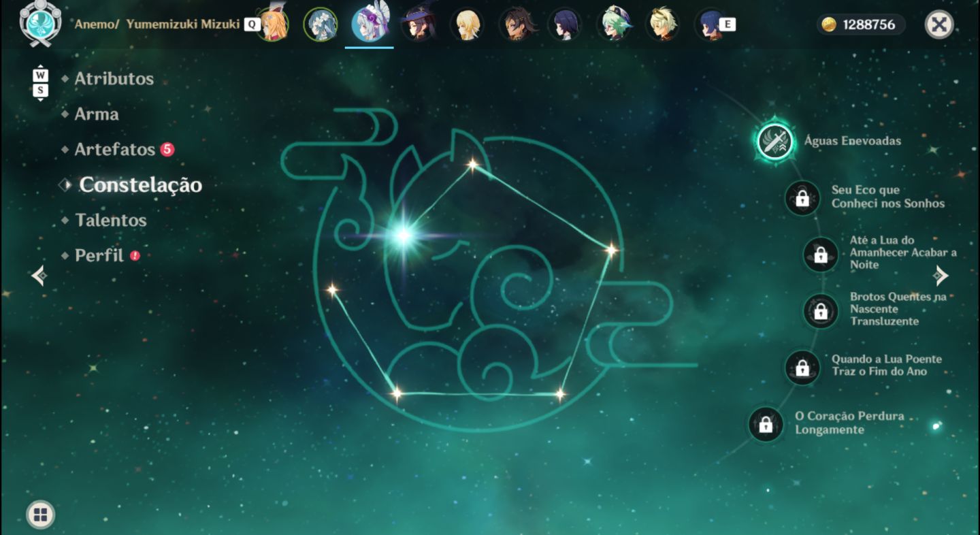Select locked constellation Quando a Lua Poente

tap(802, 368)
